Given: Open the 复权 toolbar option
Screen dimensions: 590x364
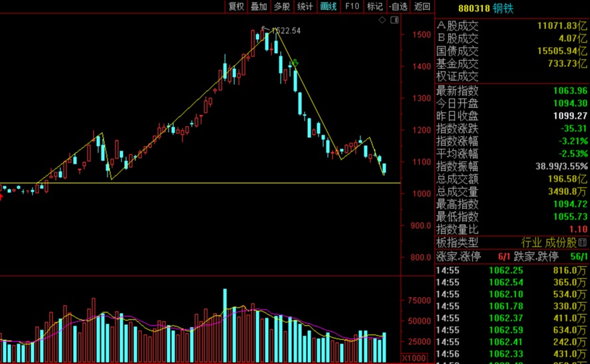Looking at the screenshot, I should click(236, 7).
